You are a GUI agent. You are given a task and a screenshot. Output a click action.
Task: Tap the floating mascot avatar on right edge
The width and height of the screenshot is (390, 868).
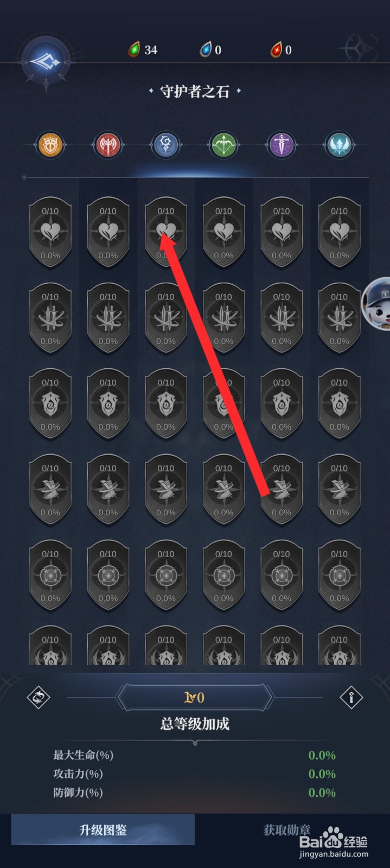pyautogui.click(x=378, y=303)
